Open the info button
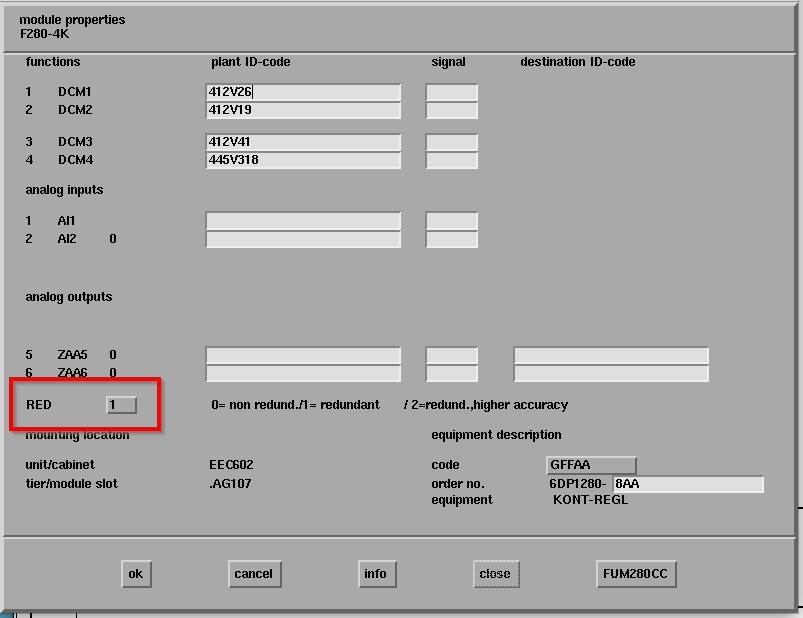Viewport: 803px width, 618px height. pos(375,573)
